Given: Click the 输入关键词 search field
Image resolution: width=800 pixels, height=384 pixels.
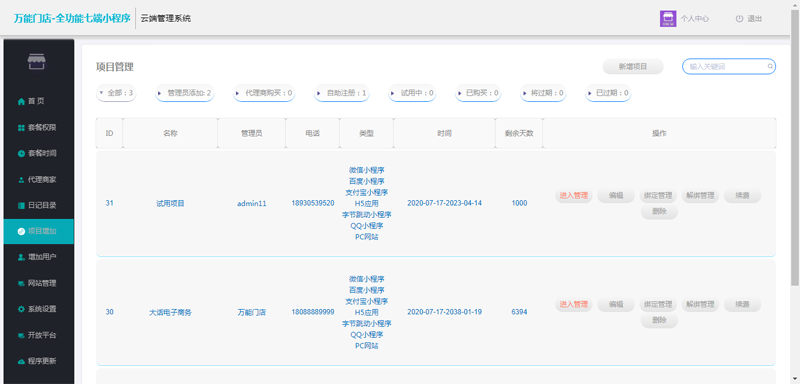Looking at the screenshot, I should [729, 66].
